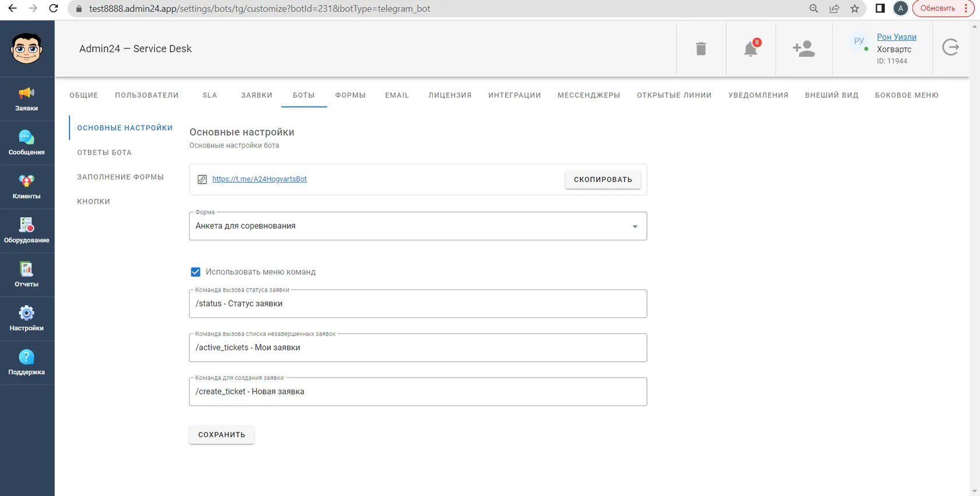This screenshot has width=980, height=496.
Task: Toggle Использовать меню команд checkbox
Action: [x=195, y=272]
